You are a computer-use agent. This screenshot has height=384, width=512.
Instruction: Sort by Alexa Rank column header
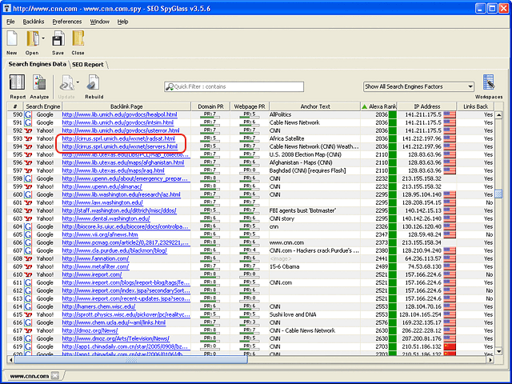click(x=379, y=106)
